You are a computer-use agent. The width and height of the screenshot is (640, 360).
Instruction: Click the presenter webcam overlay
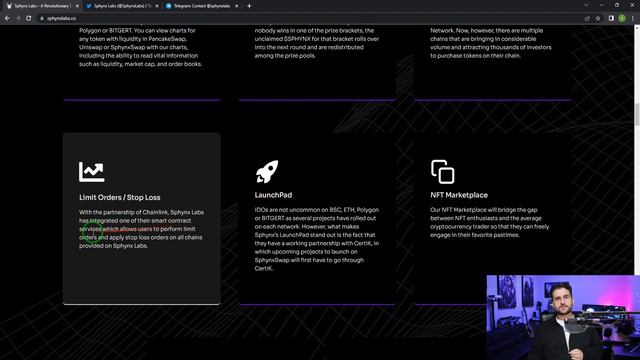[x=563, y=317]
